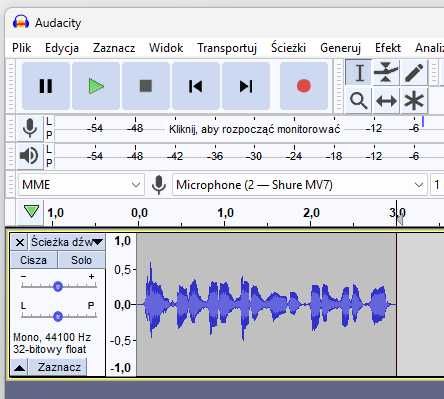Close the audio track with the X
Image resolution: width=444 pixels, height=399 pixels.
[x=20, y=242]
